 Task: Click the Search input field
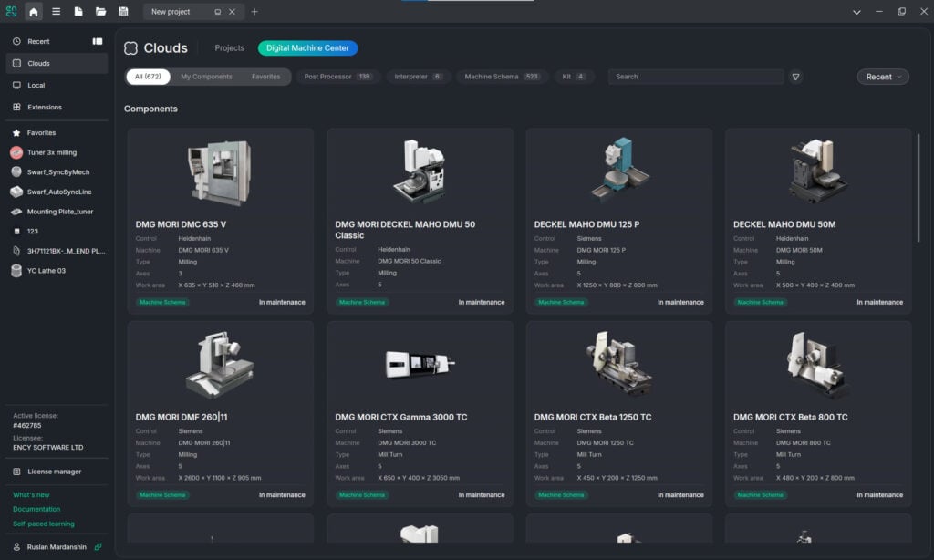click(695, 77)
